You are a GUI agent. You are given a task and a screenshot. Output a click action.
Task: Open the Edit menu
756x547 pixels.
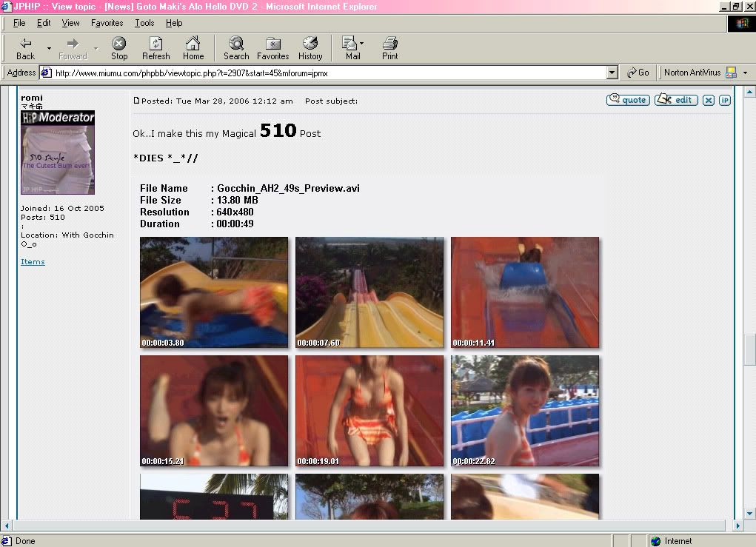point(44,23)
